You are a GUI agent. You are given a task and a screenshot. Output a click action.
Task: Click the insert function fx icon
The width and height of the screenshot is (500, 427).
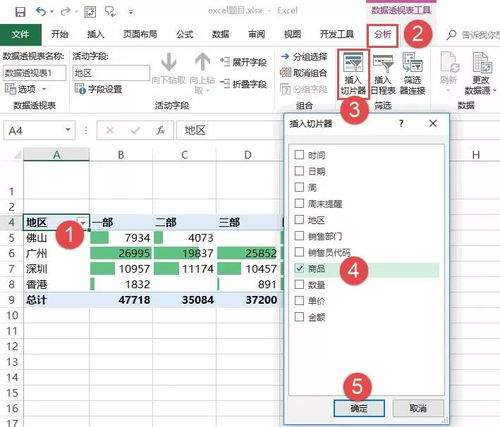point(160,130)
